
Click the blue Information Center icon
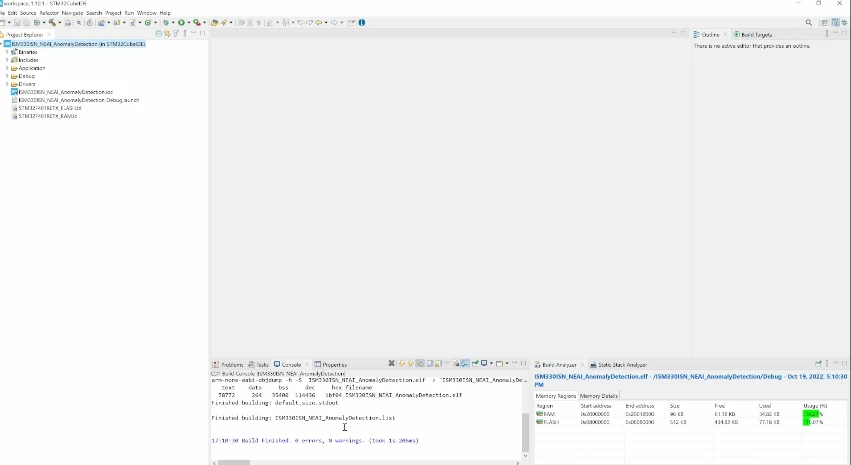362,22
